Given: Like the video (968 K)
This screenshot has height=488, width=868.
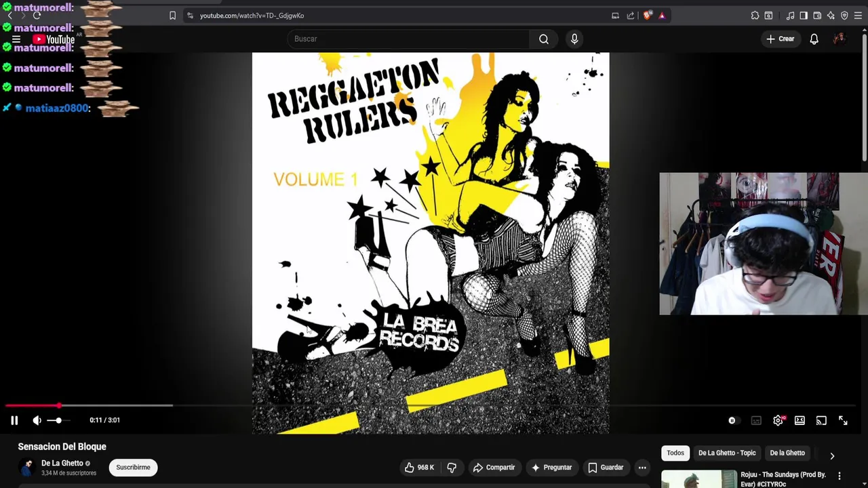Looking at the screenshot, I should 419,468.
